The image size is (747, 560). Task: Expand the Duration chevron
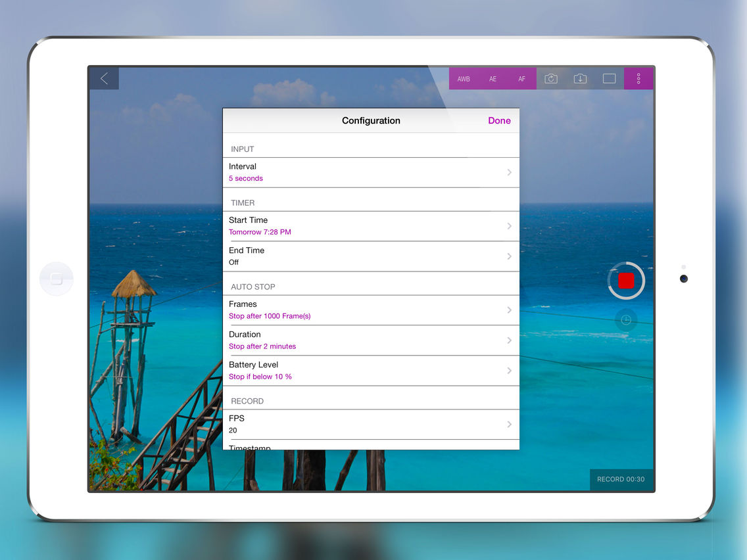coord(509,340)
